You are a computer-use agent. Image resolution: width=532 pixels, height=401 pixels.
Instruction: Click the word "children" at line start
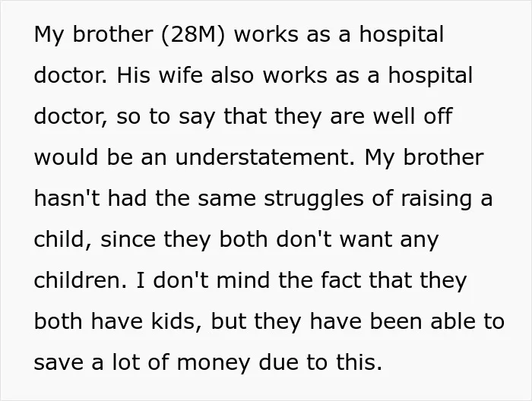pos(80,280)
